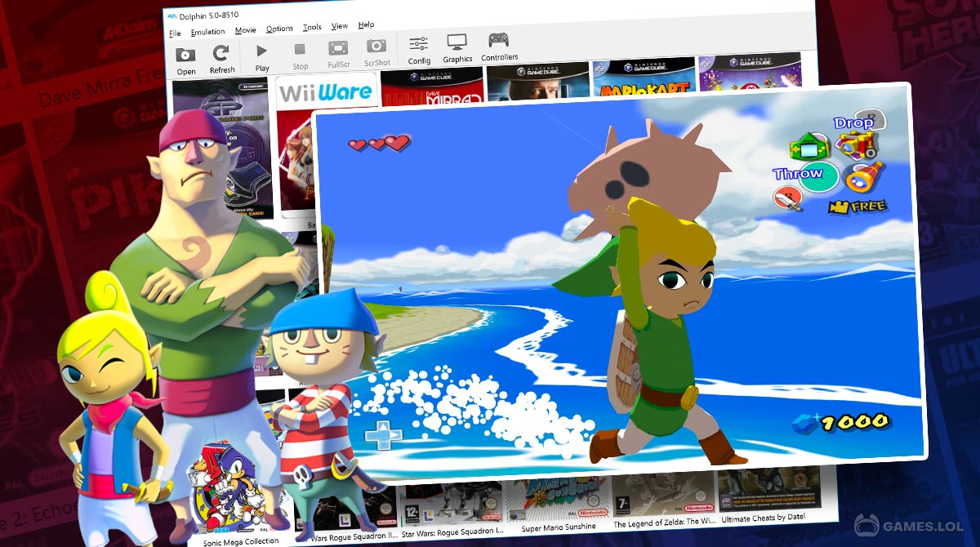Take a screenshot using the ScrShot icon

tap(376, 46)
